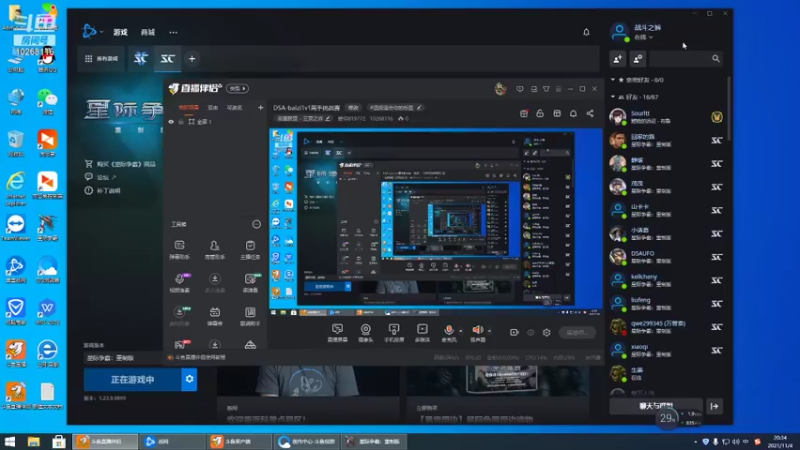The image size is (800, 450).
Task: Open the all games grid button
Action: coord(101,59)
